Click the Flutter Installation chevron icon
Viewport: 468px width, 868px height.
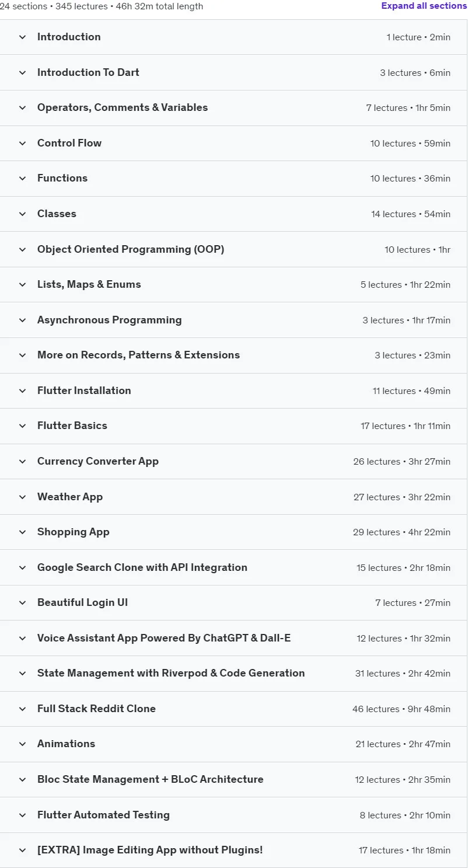point(23,391)
